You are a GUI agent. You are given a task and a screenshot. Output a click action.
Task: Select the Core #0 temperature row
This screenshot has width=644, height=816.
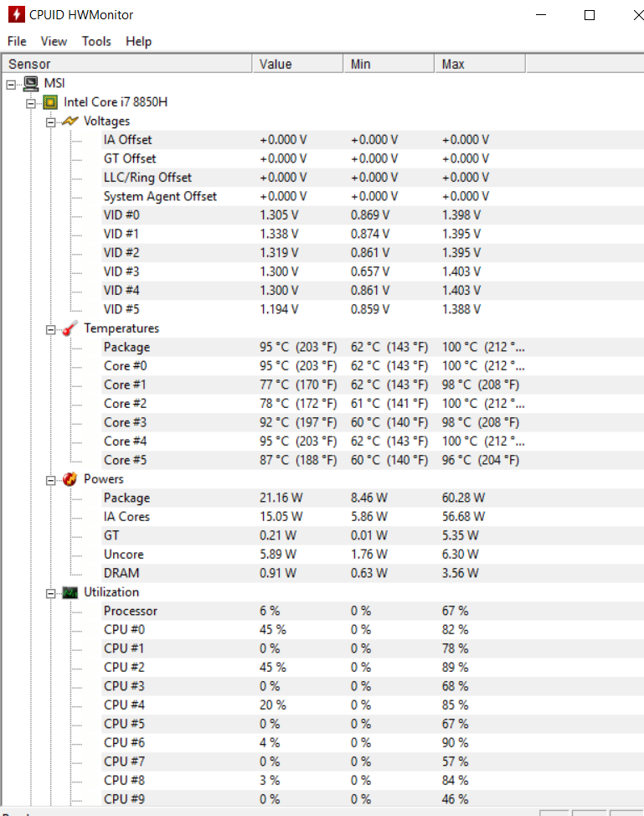point(373,366)
